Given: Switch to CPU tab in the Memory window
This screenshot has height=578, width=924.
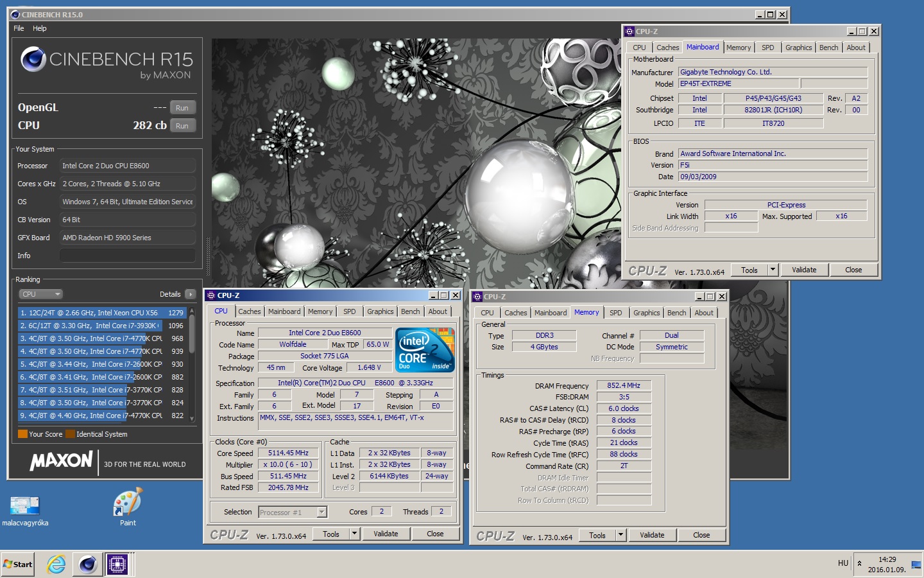Looking at the screenshot, I should 488,313.
